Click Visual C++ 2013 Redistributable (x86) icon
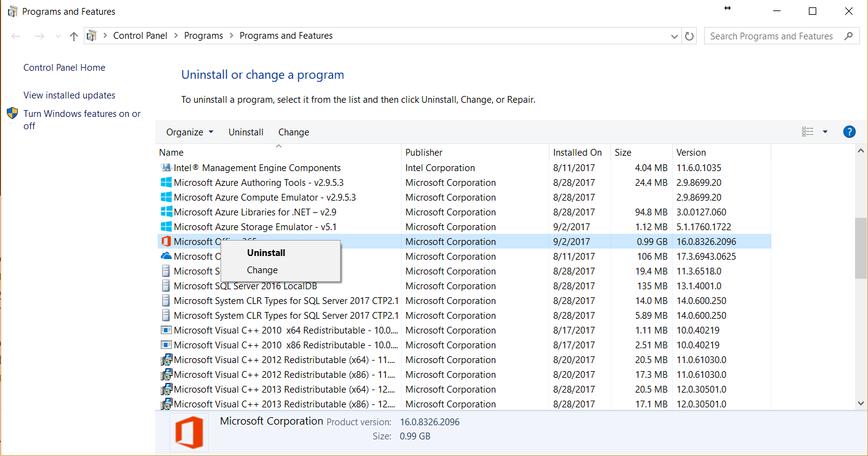The width and height of the screenshot is (868, 456). [166, 404]
